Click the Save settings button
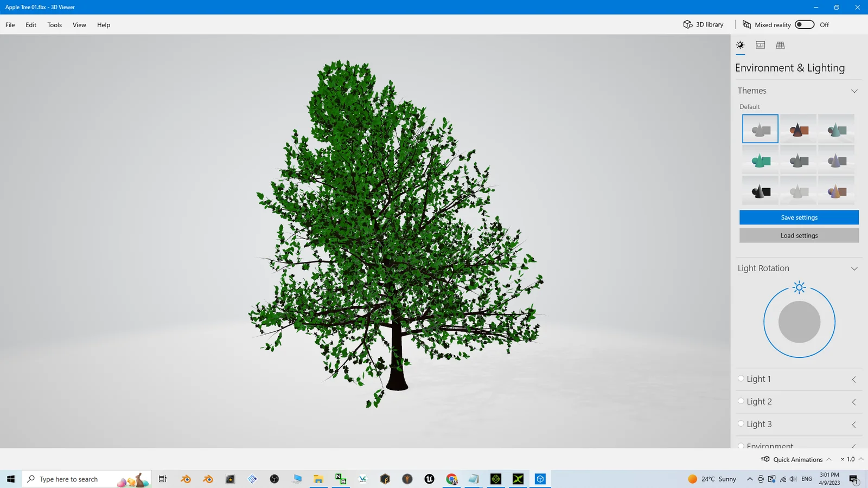 tap(799, 217)
